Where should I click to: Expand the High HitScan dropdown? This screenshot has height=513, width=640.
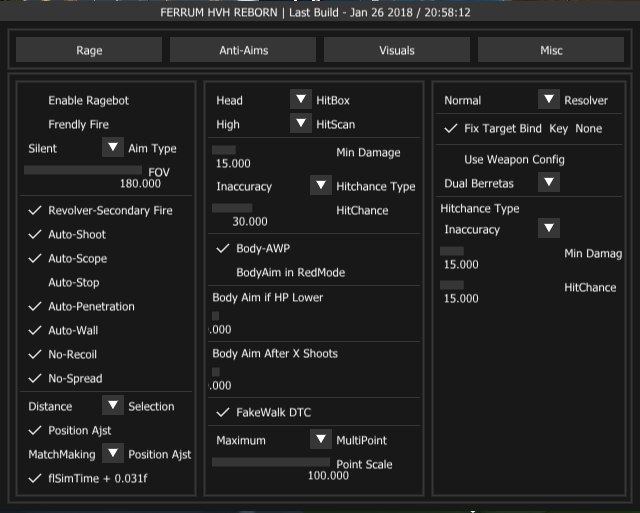[301, 123]
